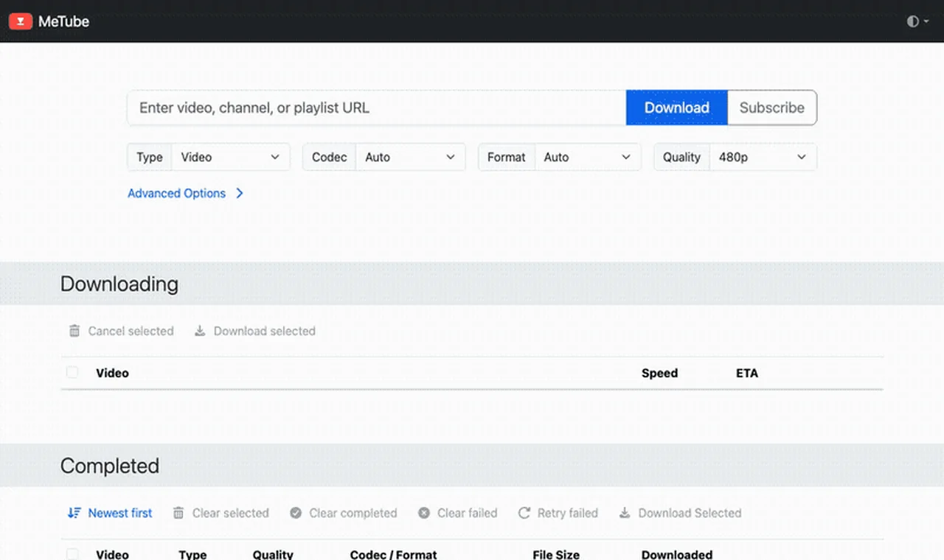Open the Format dropdown showing Auto
This screenshot has width=944, height=560.
pyautogui.click(x=587, y=157)
